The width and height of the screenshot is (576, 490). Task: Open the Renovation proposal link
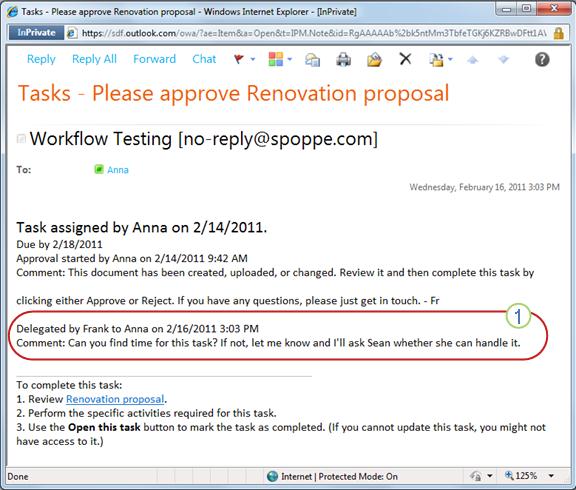115,399
